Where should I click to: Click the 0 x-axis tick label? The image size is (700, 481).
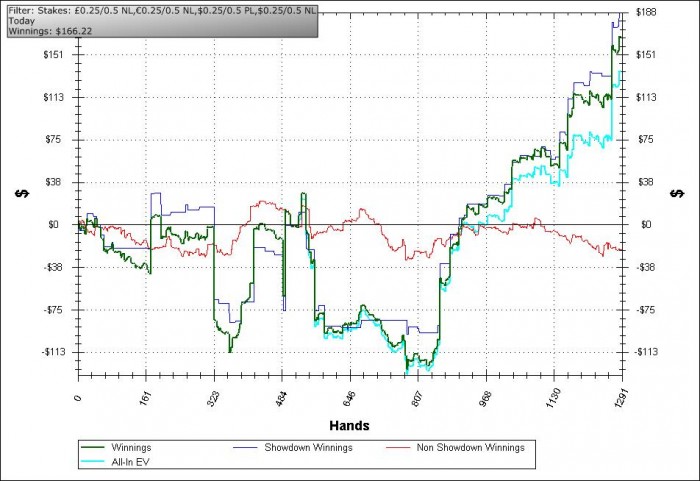(78, 397)
